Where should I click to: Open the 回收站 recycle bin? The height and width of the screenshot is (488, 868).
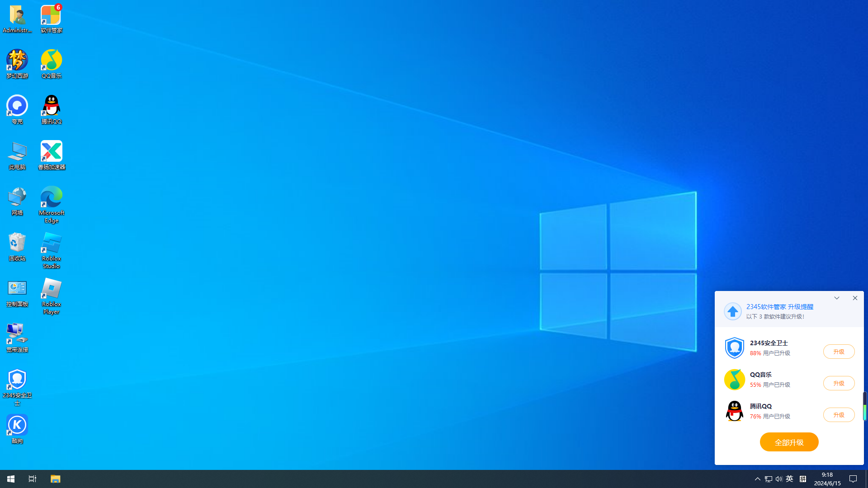pyautogui.click(x=17, y=246)
